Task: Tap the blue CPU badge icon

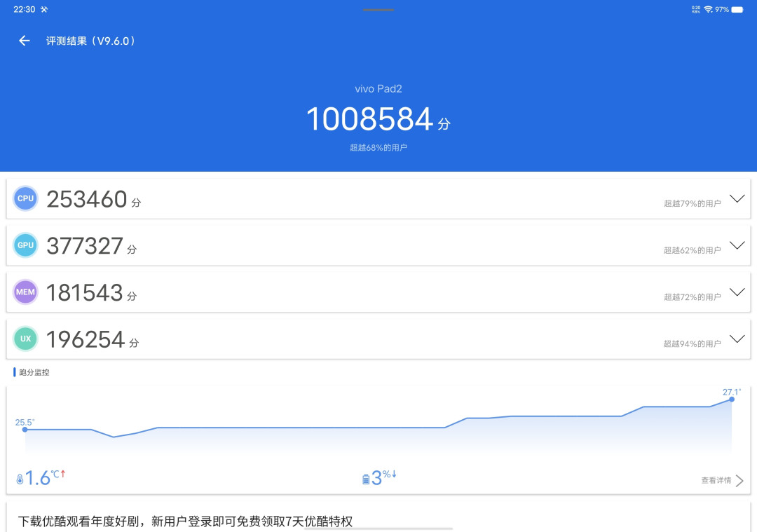Action: coord(26,198)
